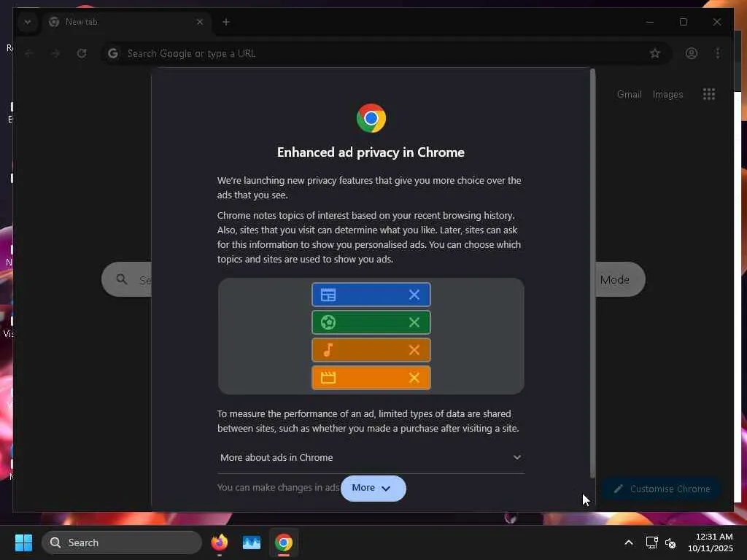The image size is (747, 560).
Task: Open the clock showing 12:31 AM
Action: (x=710, y=542)
